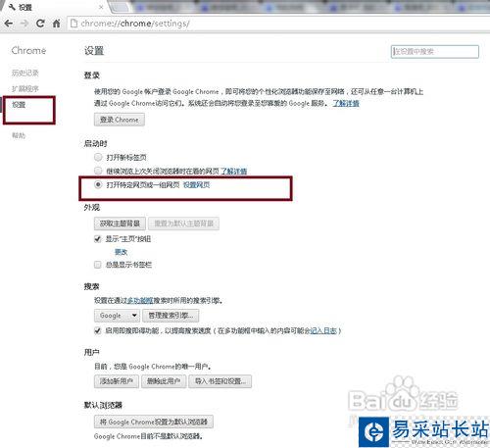Toggle the 显示"主页"按钮 checkbox
Image resolution: width=490 pixels, height=448 pixels.
(x=97, y=239)
